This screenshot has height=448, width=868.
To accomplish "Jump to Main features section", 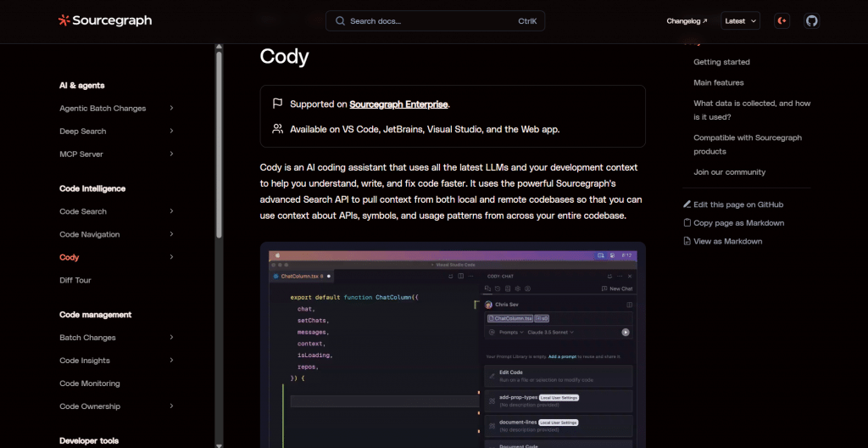I will (x=719, y=82).
